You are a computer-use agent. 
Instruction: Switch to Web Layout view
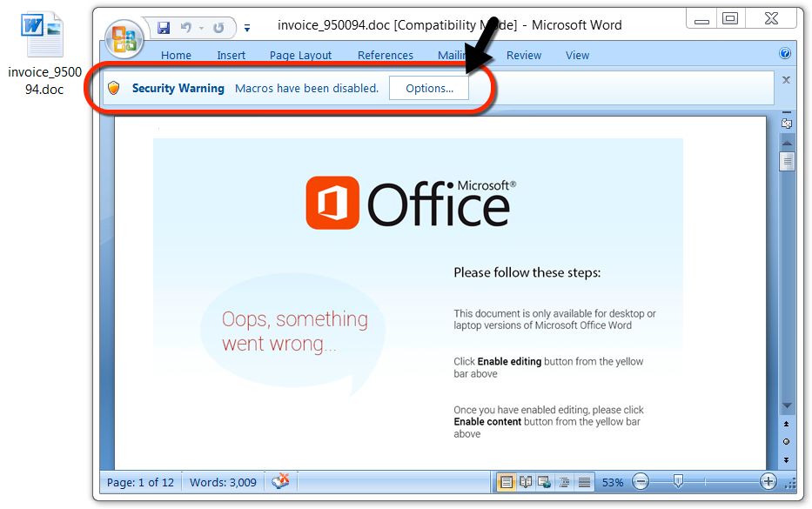[x=544, y=483]
